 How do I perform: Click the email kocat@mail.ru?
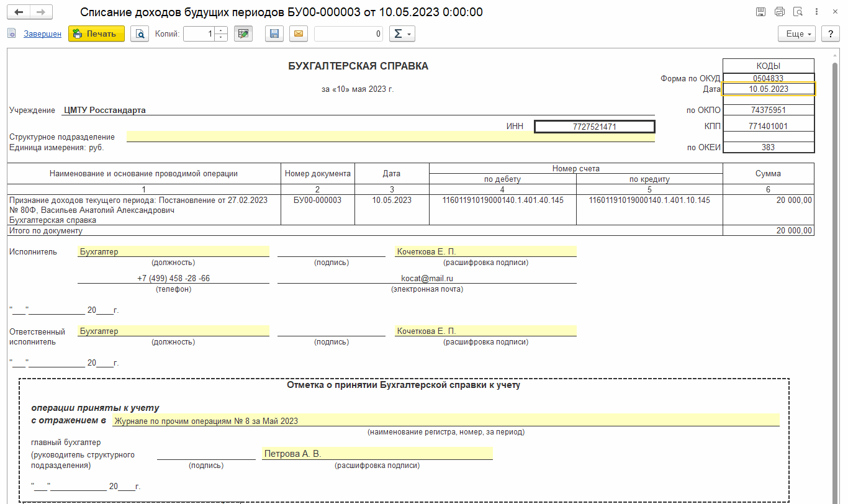coord(427,278)
